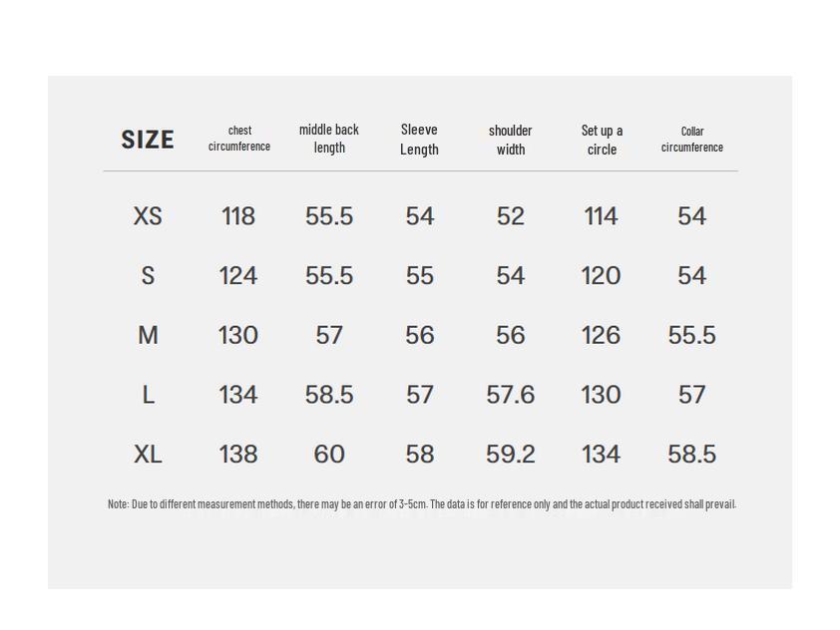Click the measurement error note text
The height and width of the screenshot is (630, 840).
[421, 504]
